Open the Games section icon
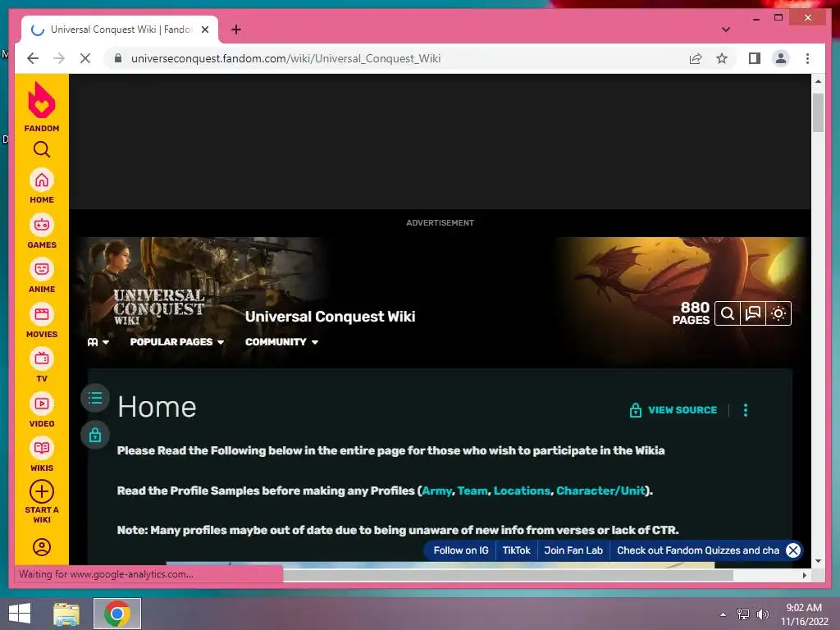The width and height of the screenshot is (840, 630). (41, 225)
